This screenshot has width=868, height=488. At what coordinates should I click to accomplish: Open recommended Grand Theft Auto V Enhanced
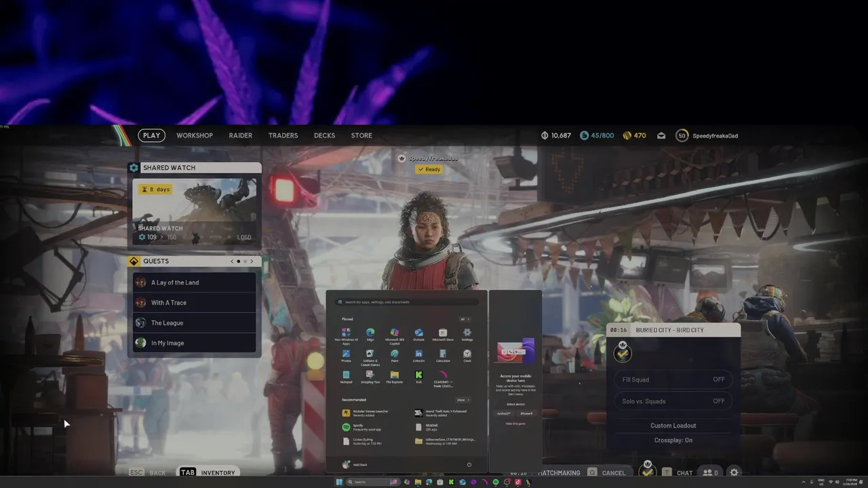coord(442,412)
